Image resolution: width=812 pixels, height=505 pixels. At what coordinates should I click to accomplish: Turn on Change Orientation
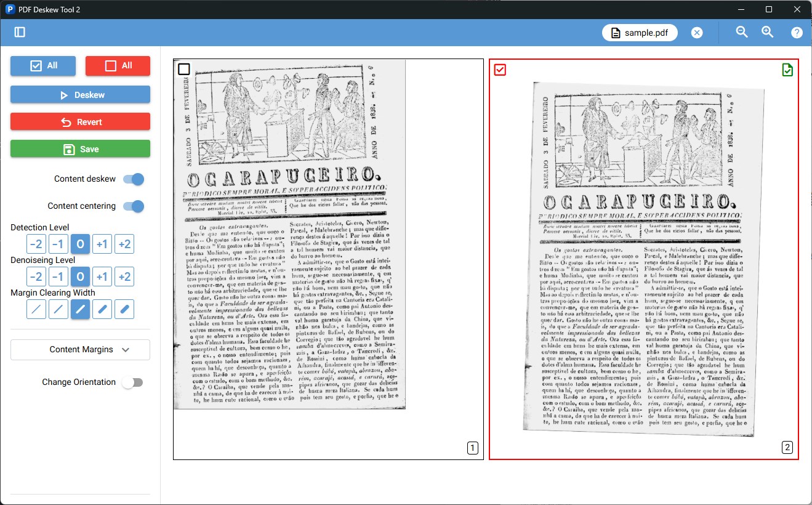click(x=132, y=382)
